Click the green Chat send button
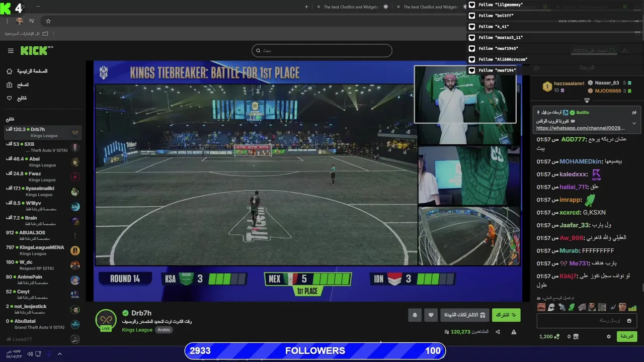644x362 pixels. coord(627,336)
